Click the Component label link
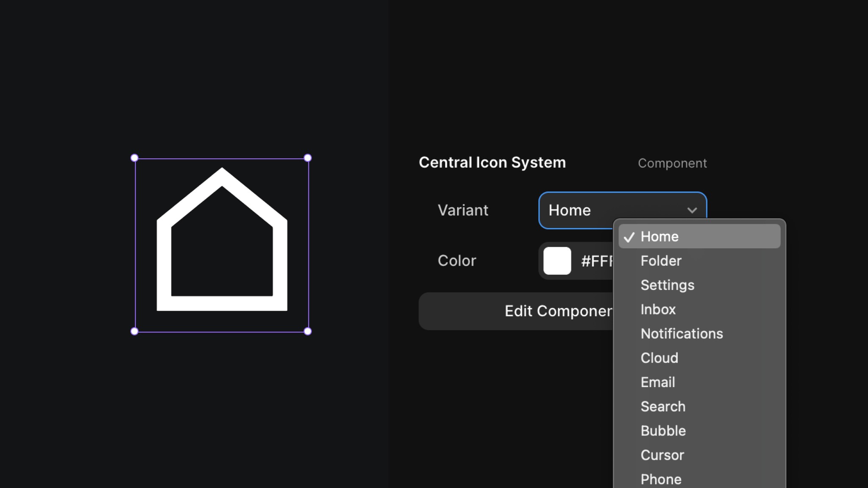This screenshot has width=868, height=488. 672,163
